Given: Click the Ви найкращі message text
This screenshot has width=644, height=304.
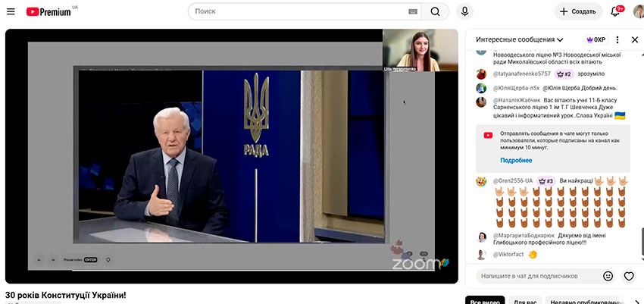Looking at the screenshot, I should click(577, 180).
